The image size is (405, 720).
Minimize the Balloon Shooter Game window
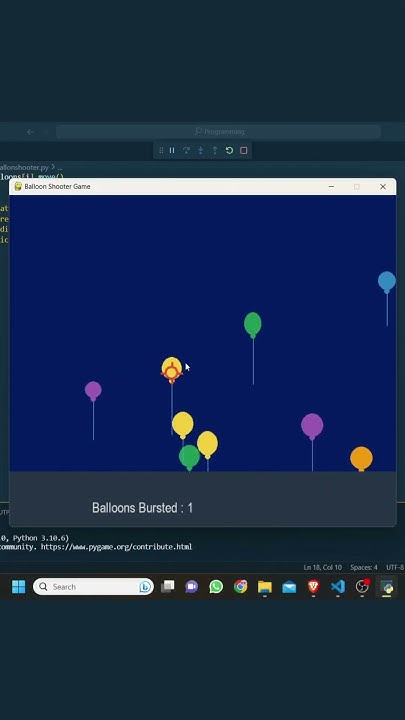point(331,186)
